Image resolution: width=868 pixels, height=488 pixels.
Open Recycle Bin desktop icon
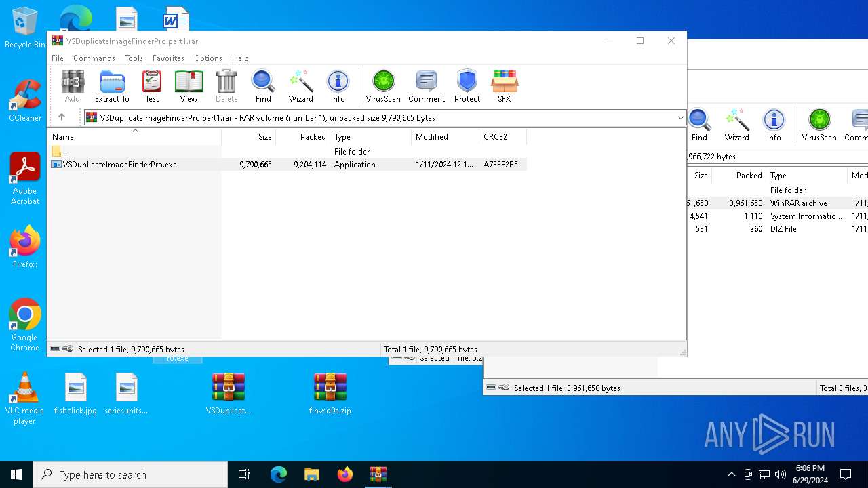pyautogui.click(x=25, y=28)
